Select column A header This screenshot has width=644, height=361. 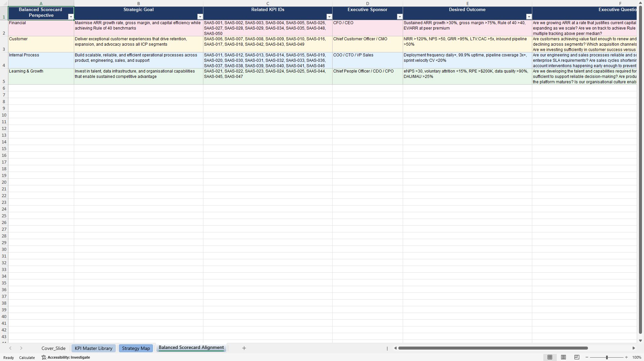41,3
